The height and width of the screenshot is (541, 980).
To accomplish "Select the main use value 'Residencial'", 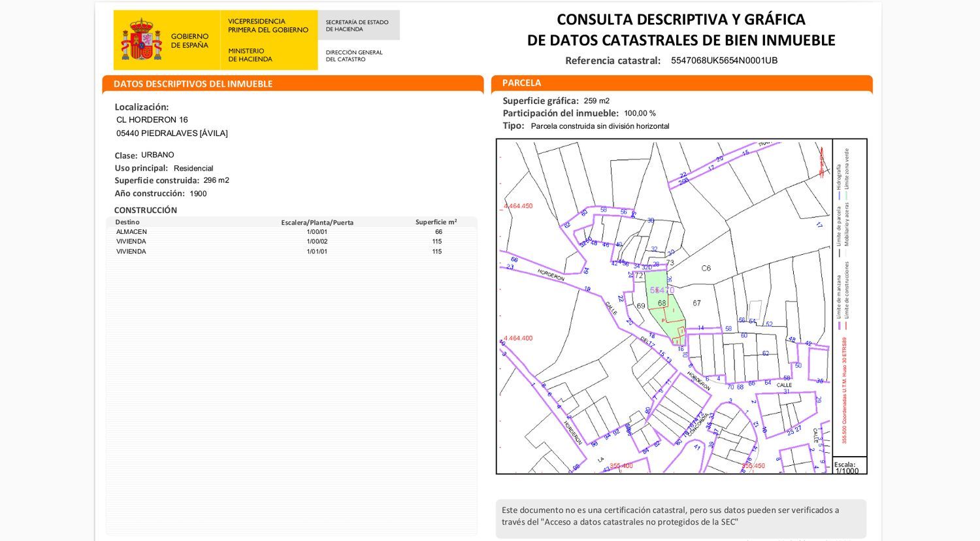I will [193, 169].
